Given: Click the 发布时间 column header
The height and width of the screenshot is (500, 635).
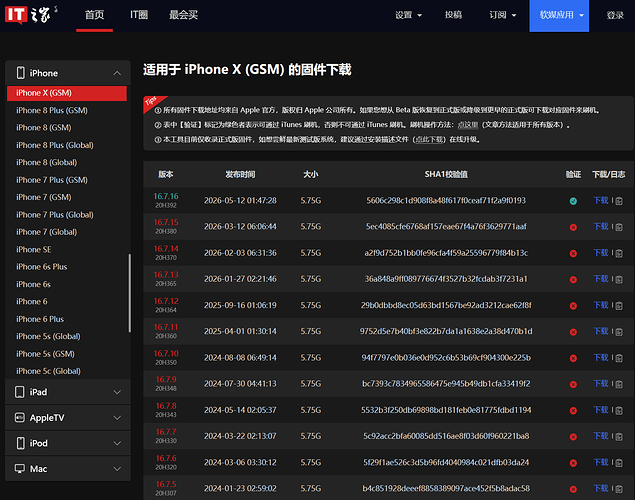Looking at the screenshot, I should pos(240,174).
